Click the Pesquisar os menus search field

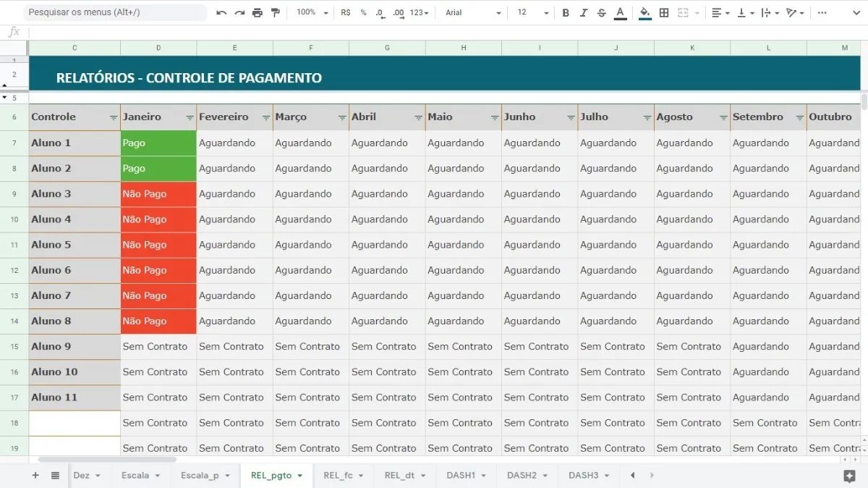(114, 12)
